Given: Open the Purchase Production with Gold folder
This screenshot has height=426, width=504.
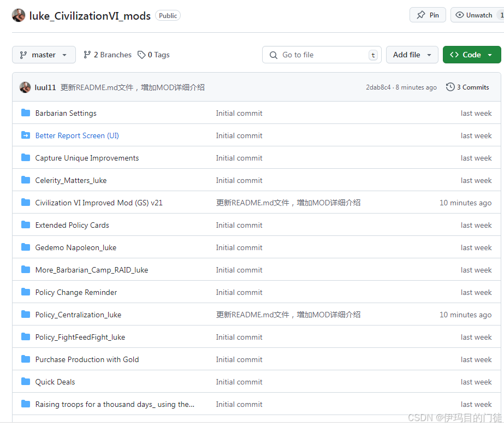Looking at the screenshot, I should 87,359.
